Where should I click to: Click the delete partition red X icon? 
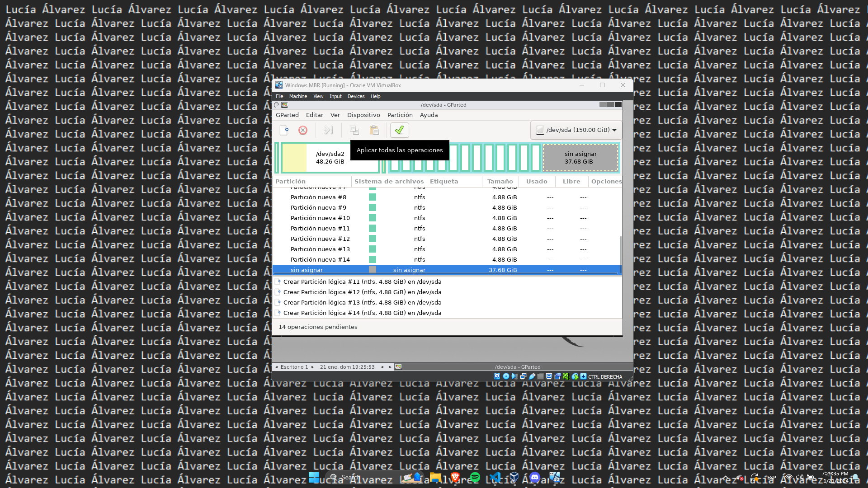[x=303, y=131]
